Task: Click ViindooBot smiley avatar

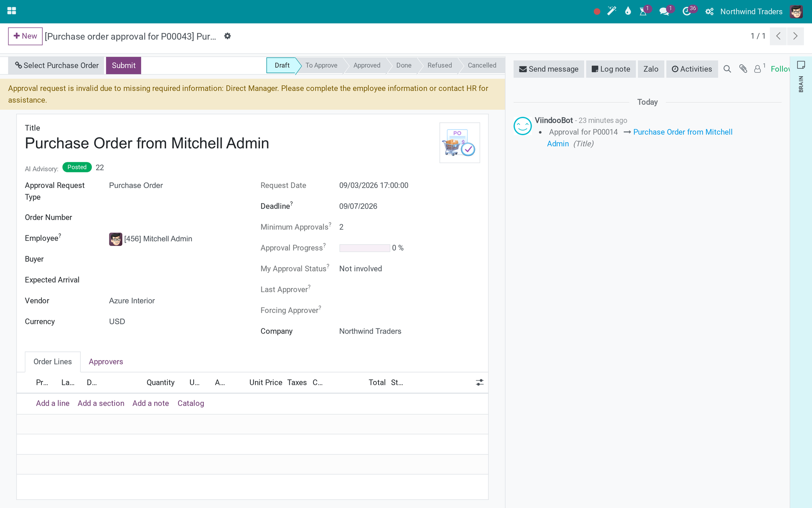Action: coord(522,126)
